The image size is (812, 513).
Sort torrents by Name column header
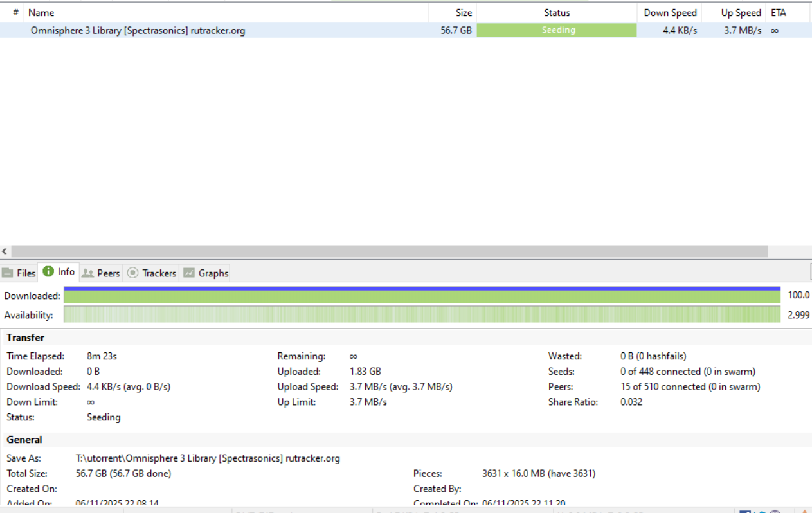pos(41,13)
